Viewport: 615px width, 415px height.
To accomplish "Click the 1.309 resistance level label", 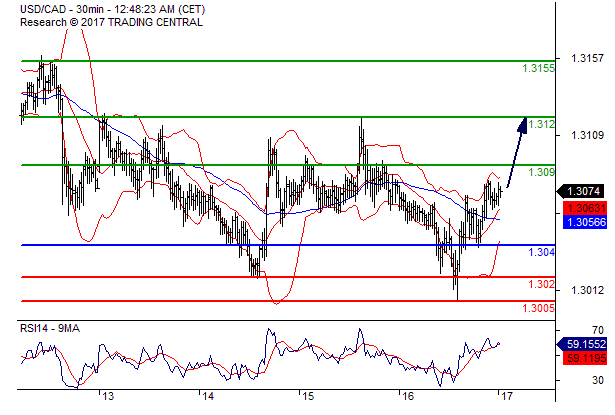I will click(x=541, y=172).
